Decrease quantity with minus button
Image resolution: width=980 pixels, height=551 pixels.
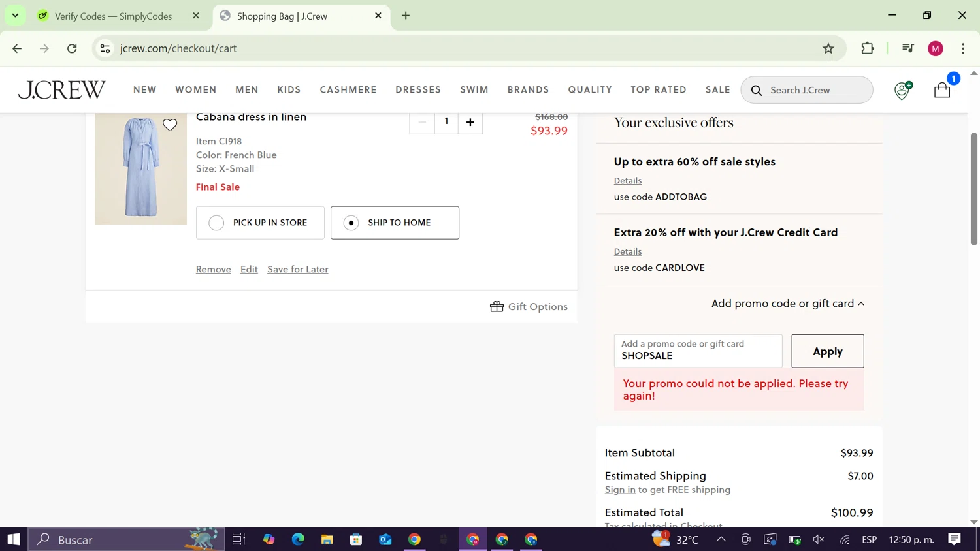pos(422,122)
